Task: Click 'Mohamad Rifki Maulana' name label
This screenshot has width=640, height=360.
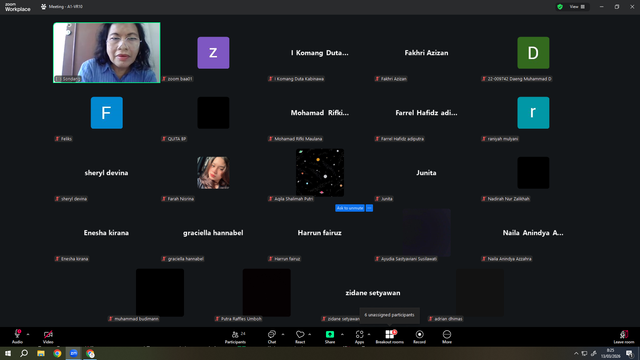Action: 298,139
